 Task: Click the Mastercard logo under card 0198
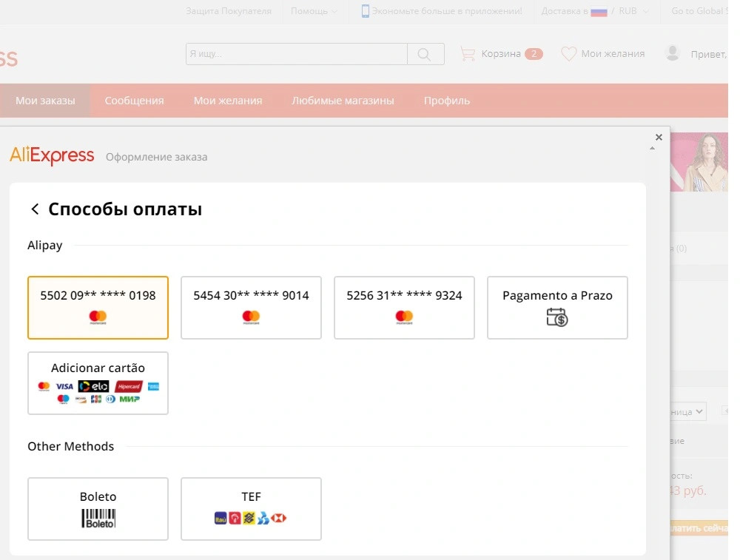pos(98,317)
